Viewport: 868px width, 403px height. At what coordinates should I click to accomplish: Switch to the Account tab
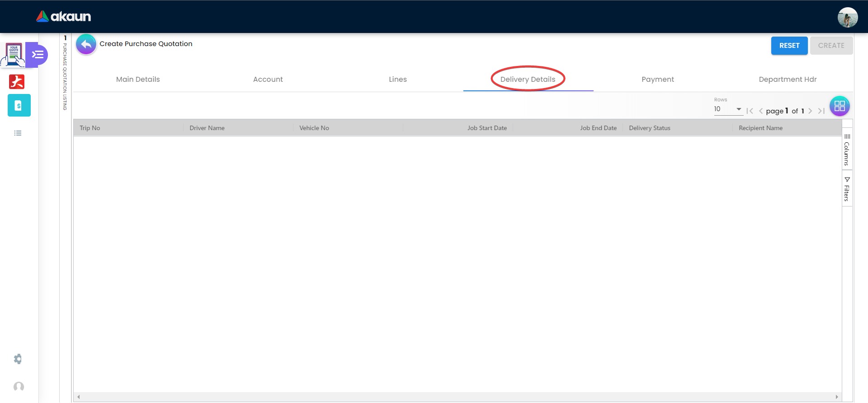(x=268, y=80)
